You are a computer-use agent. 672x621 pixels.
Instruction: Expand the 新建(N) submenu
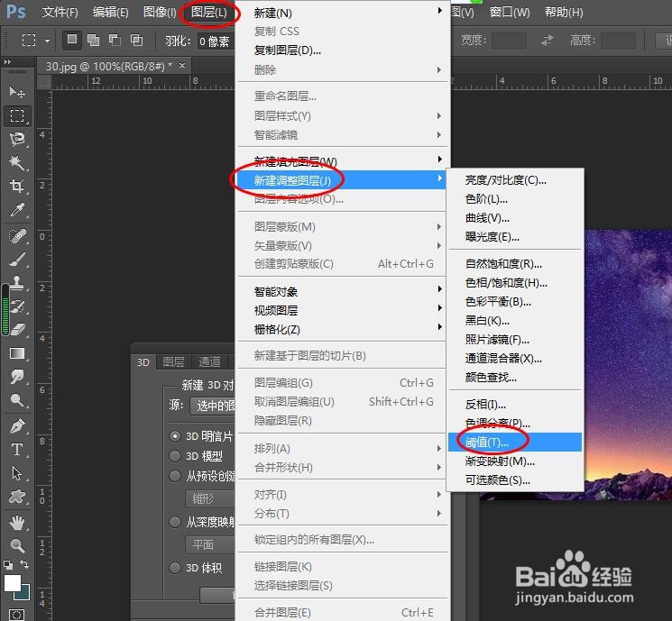coord(342,13)
